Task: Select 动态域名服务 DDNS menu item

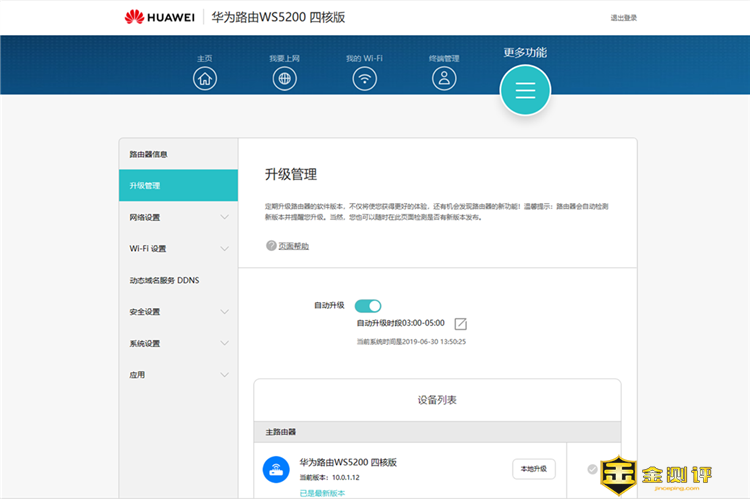Action: pos(164,280)
